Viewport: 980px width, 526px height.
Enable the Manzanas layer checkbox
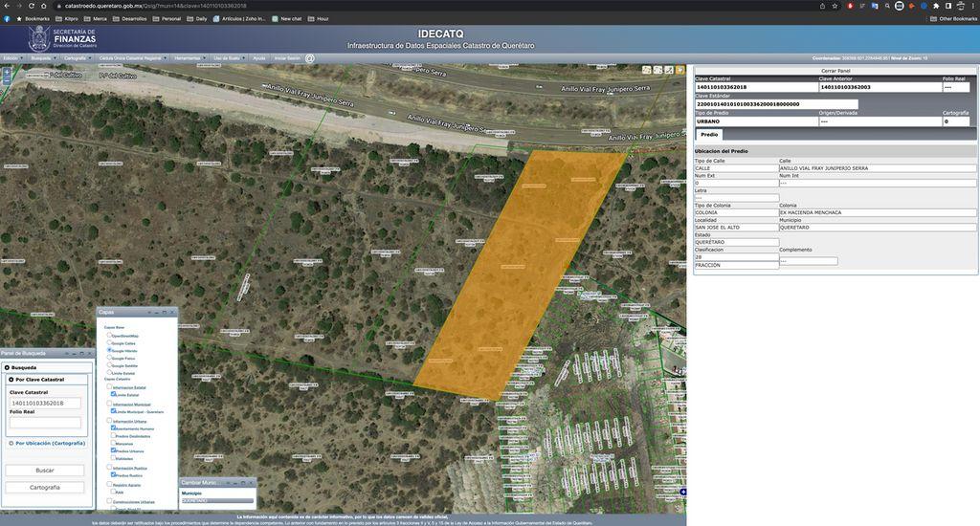(113, 443)
